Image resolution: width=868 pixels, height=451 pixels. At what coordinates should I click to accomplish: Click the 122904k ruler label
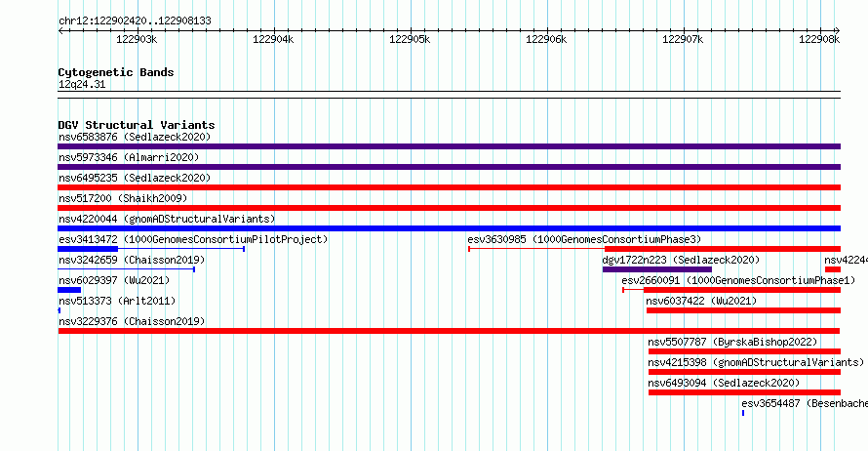pyautogui.click(x=273, y=39)
